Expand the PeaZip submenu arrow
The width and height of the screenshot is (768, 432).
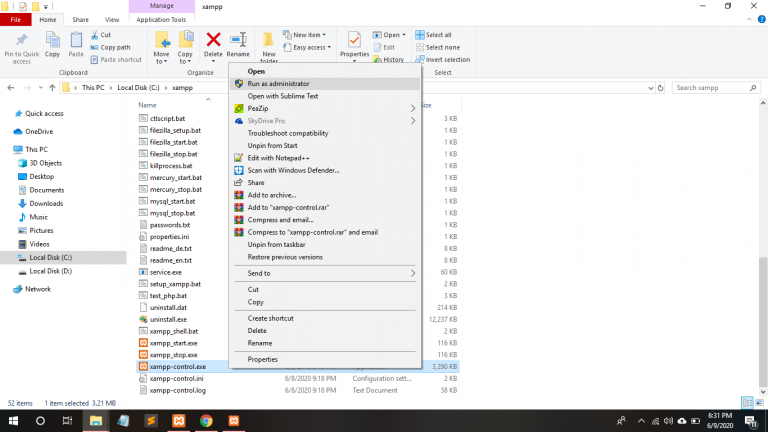[x=413, y=108]
